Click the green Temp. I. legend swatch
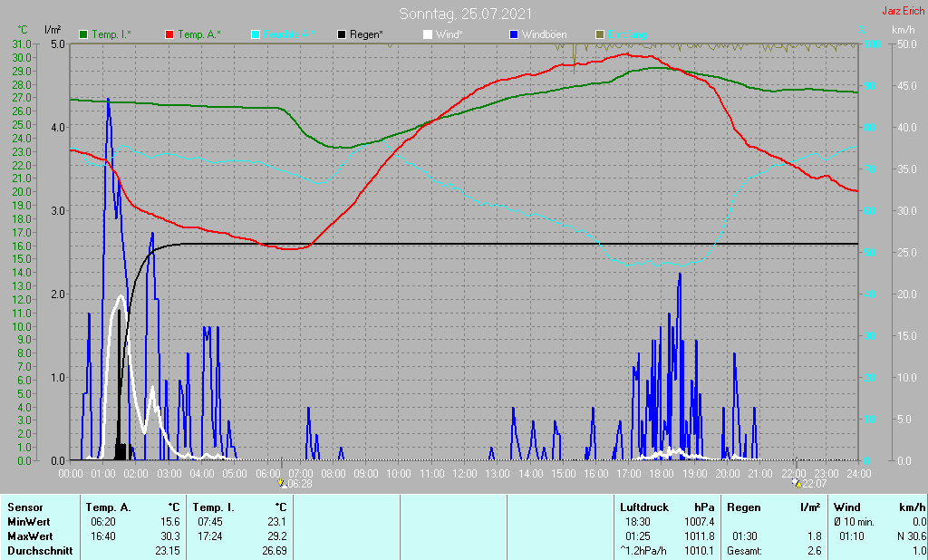The image size is (928, 560). pos(83,34)
